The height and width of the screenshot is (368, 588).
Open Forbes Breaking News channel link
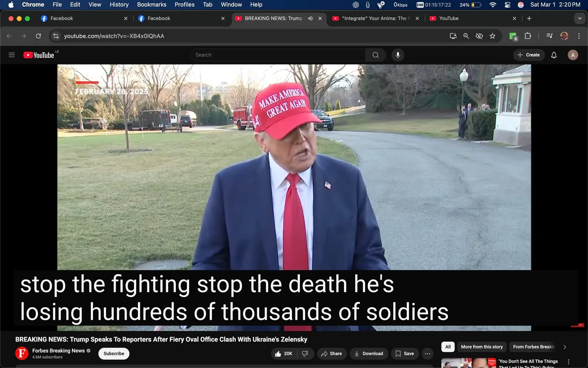point(59,350)
